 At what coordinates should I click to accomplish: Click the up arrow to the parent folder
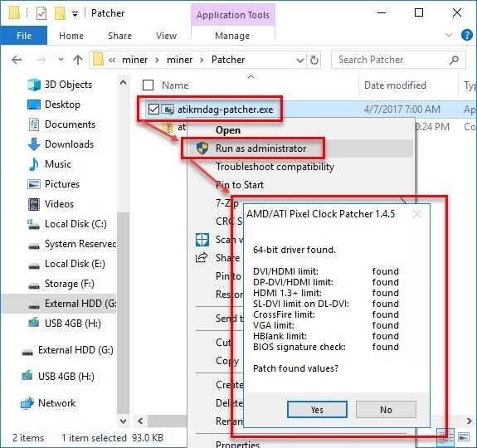point(78,60)
